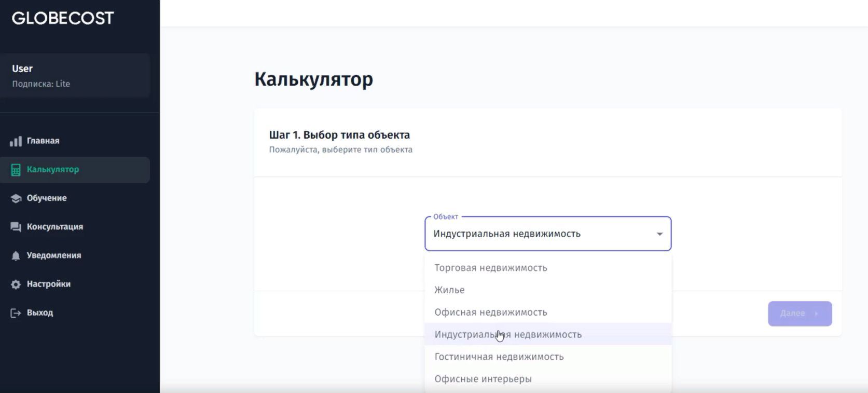The image size is (868, 393).
Task: Click the Далее button
Action: pyautogui.click(x=800, y=314)
